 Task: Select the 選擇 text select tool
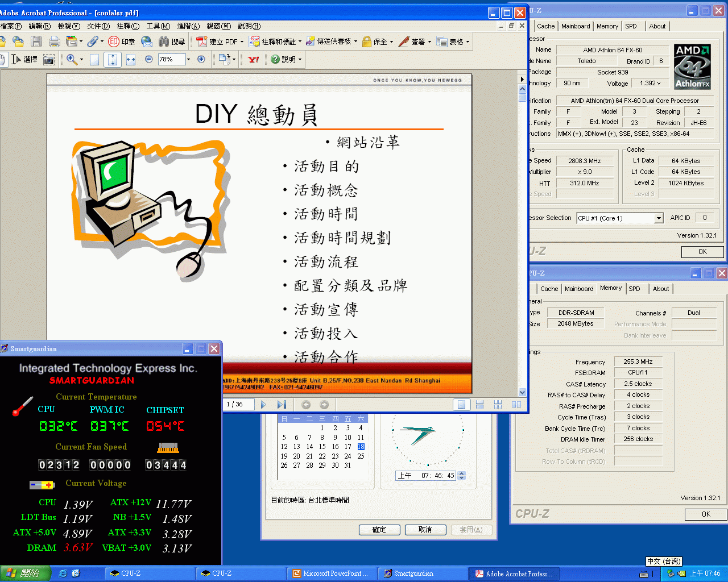point(24,59)
